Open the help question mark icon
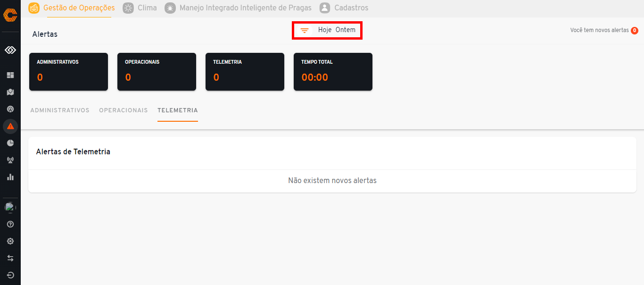 point(10,224)
